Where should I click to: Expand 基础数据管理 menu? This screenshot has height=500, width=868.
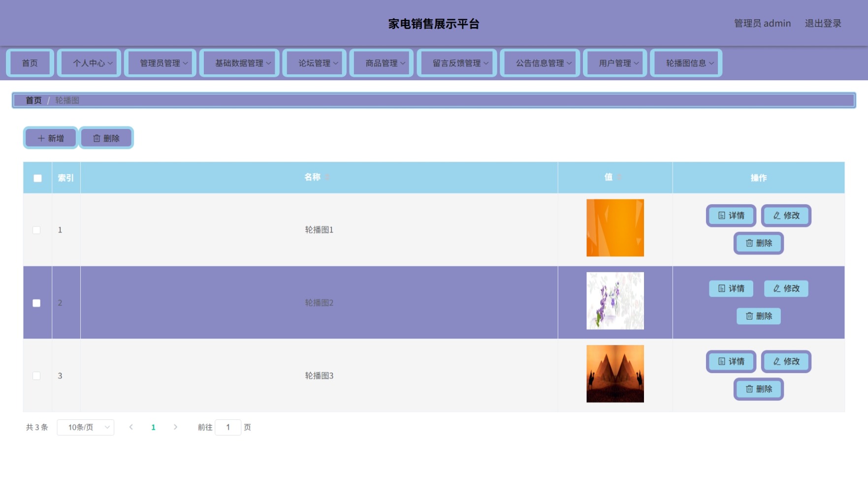(x=239, y=63)
